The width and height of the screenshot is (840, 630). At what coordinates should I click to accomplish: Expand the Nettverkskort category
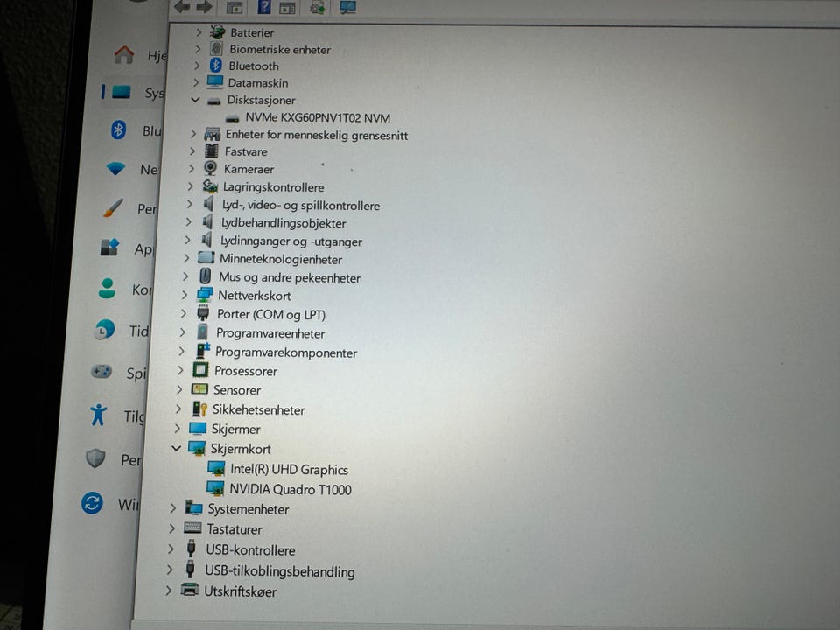185,295
